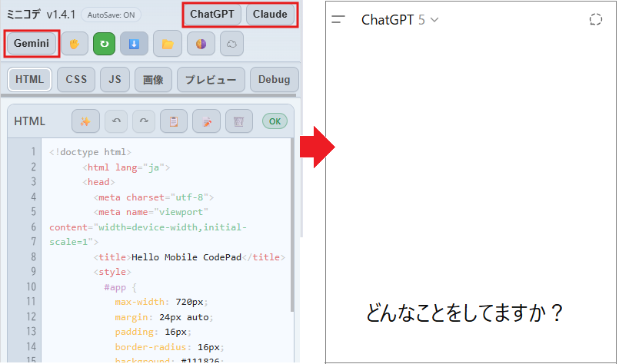This screenshot has height=364, width=619.
Task: Click the sparkle format icon in HTML panel
Action: point(86,121)
